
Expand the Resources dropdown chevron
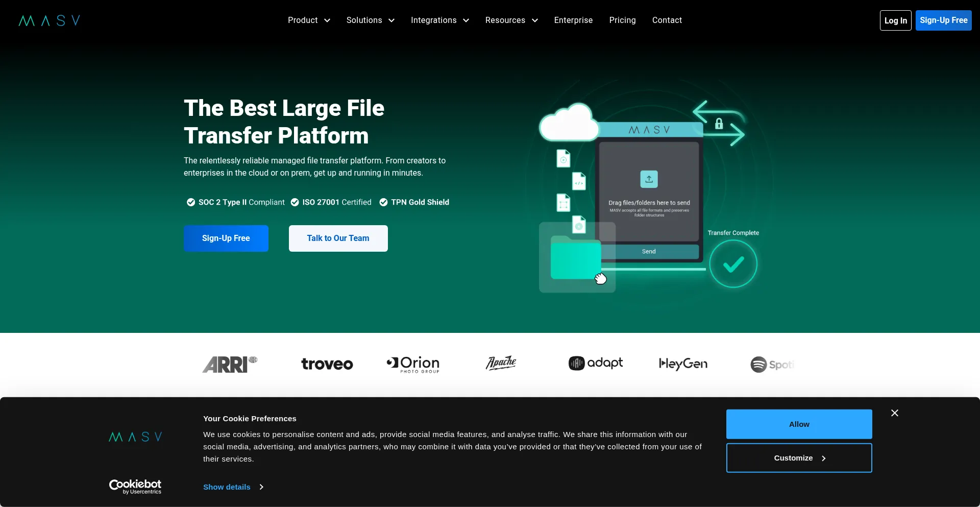(x=535, y=20)
